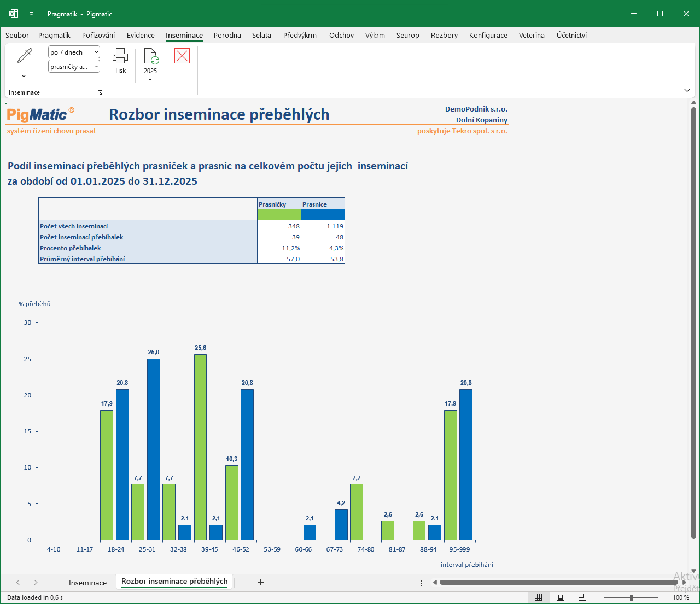Go to next sheet with right arrow
Viewport: 700px width, 604px height.
click(36, 582)
